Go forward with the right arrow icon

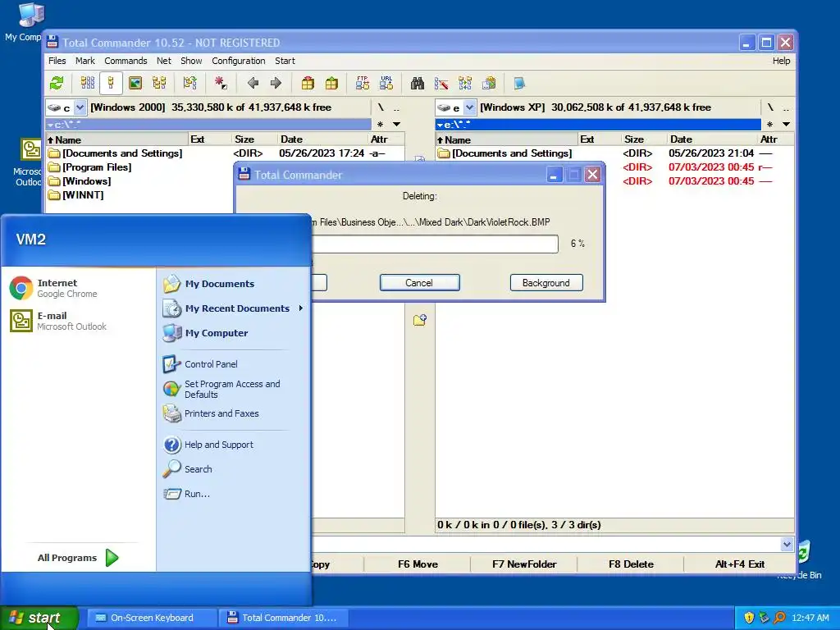click(x=276, y=83)
